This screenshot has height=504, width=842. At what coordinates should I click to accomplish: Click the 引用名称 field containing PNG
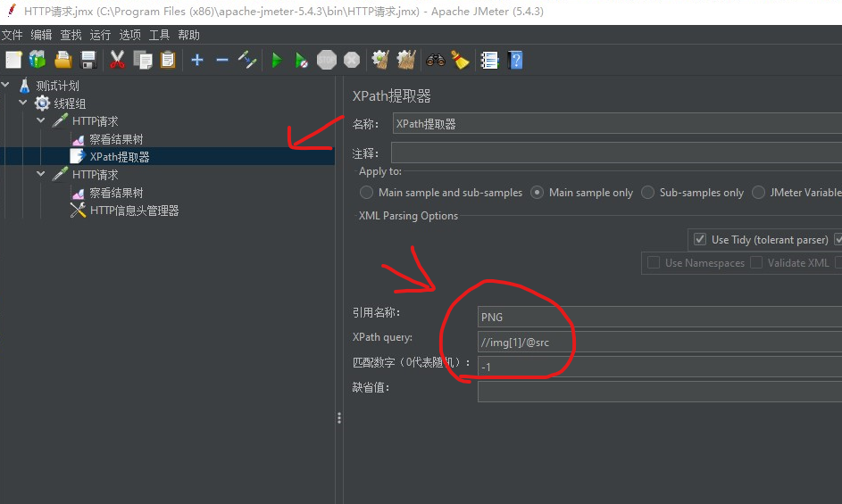pos(660,317)
